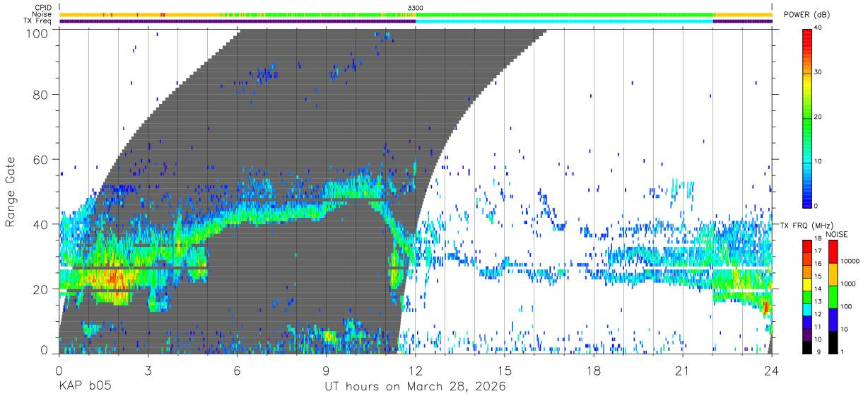Click the "POWER (dB)" colorbar title
Screen dimensions: 868x401
coord(807,15)
